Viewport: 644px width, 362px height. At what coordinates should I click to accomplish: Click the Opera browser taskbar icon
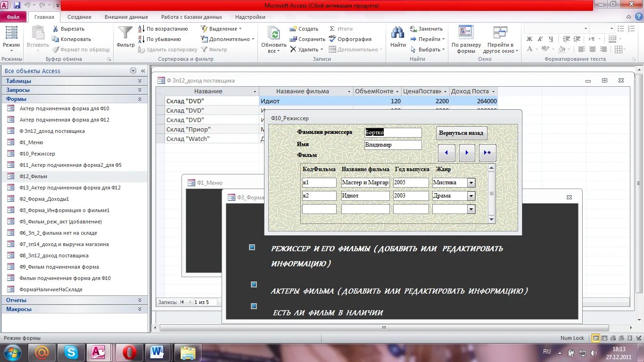coord(130,352)
